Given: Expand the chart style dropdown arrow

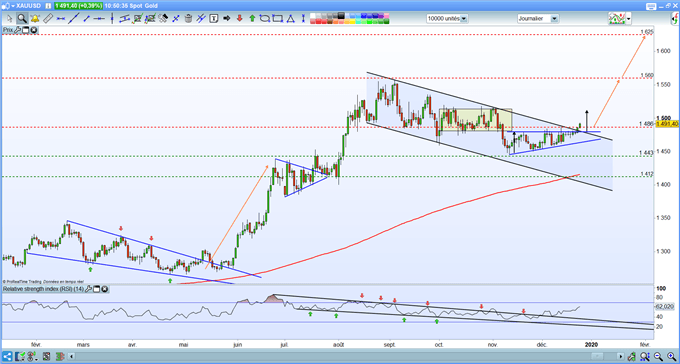Looking at the screenshot, I should click(x=629, y=18).
